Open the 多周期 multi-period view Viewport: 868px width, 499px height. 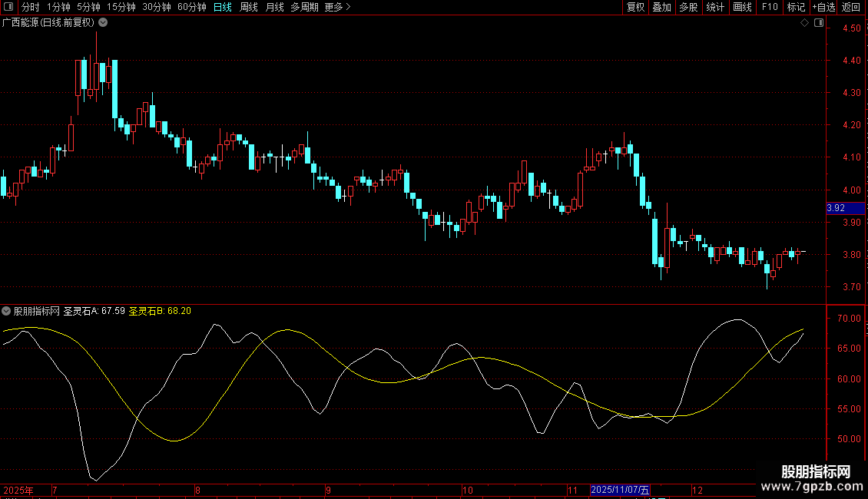[x=304, y=7]
